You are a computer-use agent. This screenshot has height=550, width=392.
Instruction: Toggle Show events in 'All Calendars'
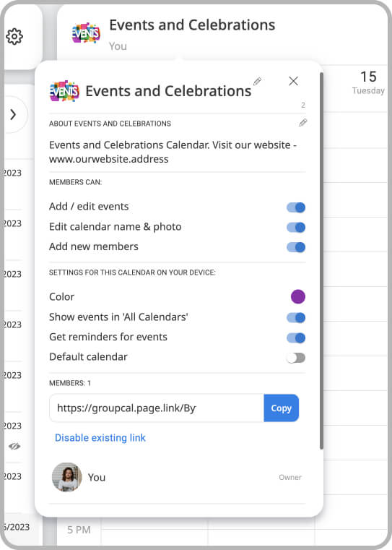(296, 318)
